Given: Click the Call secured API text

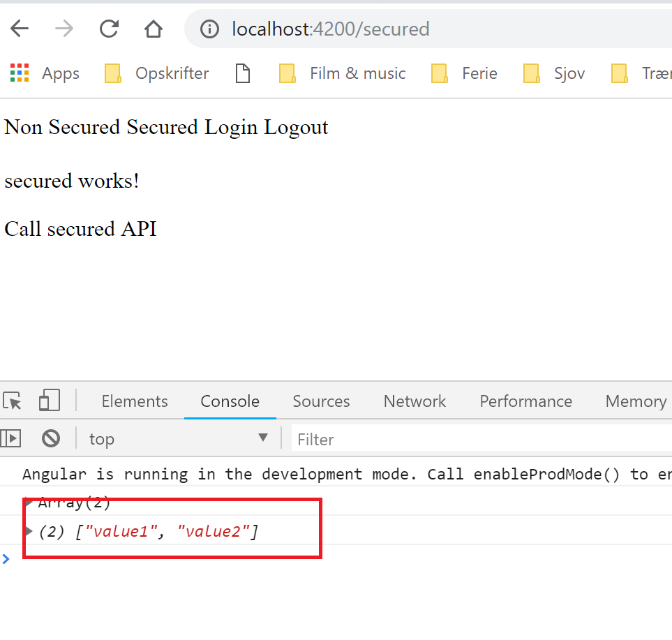Looking at the screenshot, I should pyautogui.click(x=80, y=229).
